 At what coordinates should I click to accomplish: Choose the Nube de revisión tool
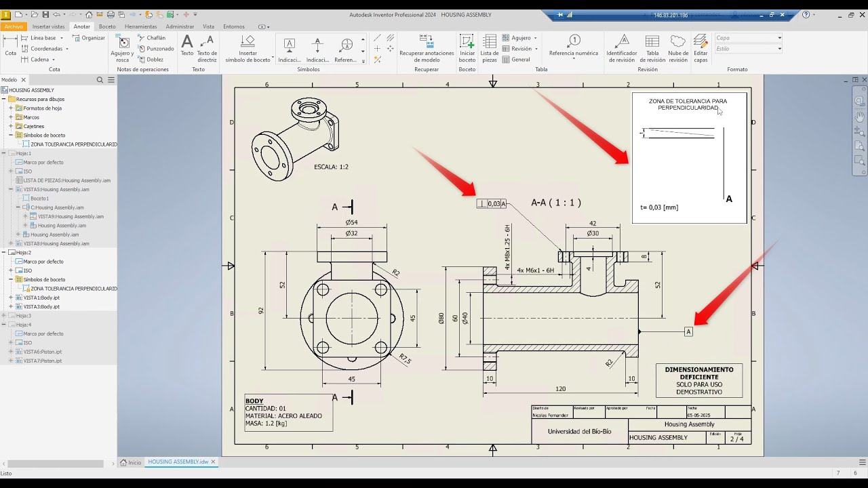click(678, 48)
